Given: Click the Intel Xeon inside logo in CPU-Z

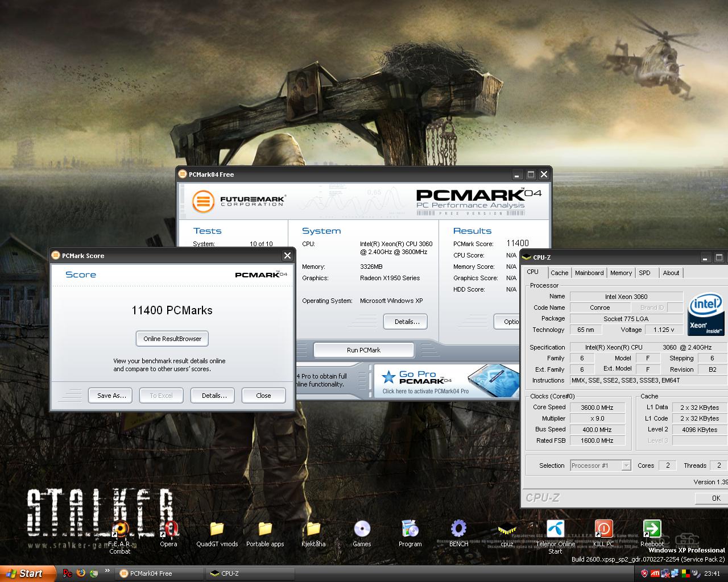Looking at the screenshot, I should pos(706,314).
